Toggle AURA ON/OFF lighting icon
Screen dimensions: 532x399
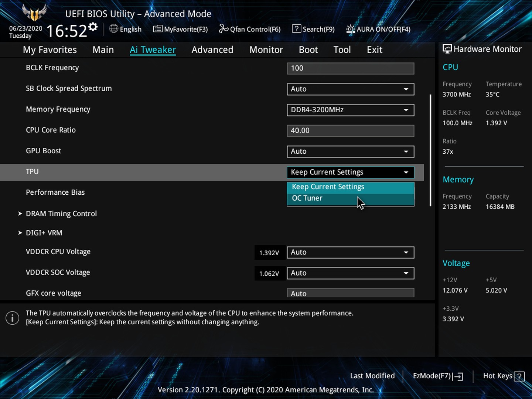coord(351,29)
